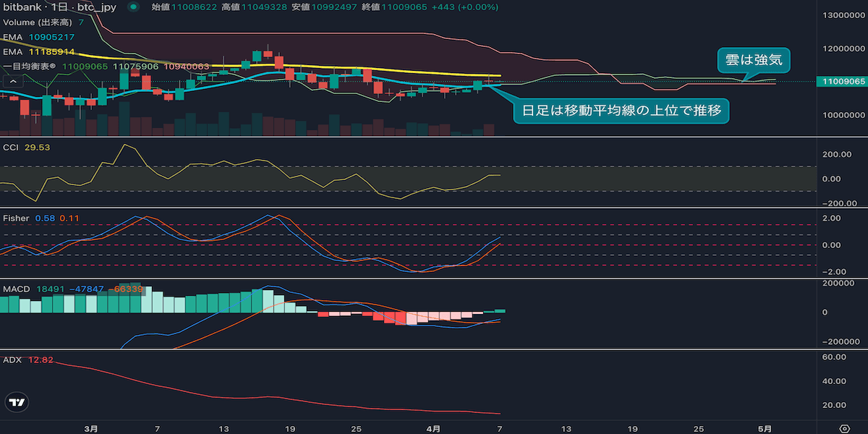
Task: Click the 雲は強気 annotation callout
Action: point(754,61)
